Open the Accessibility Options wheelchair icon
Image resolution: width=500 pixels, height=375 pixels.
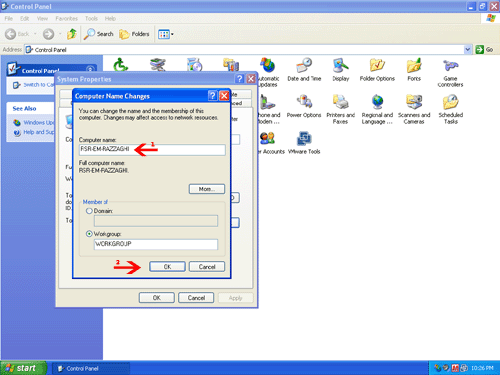click(x=121, y=64)
